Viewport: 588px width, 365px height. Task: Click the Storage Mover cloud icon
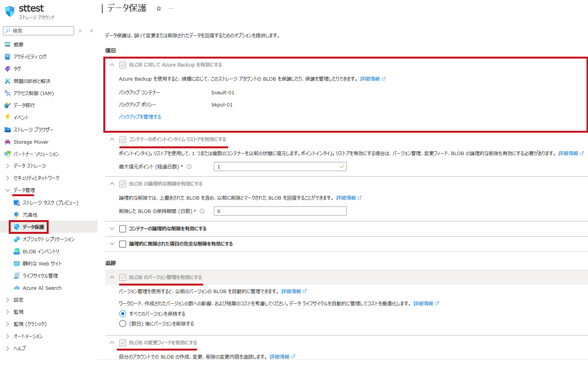pos(8,142)
